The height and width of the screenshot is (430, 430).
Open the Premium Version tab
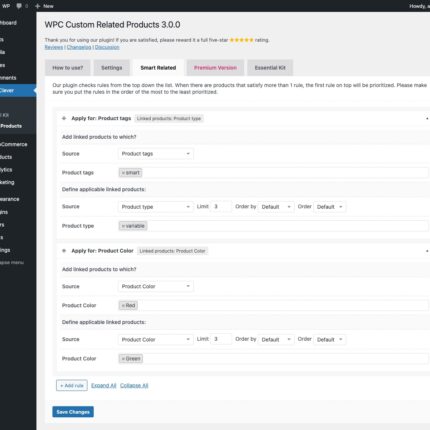(x=215, y=68)
